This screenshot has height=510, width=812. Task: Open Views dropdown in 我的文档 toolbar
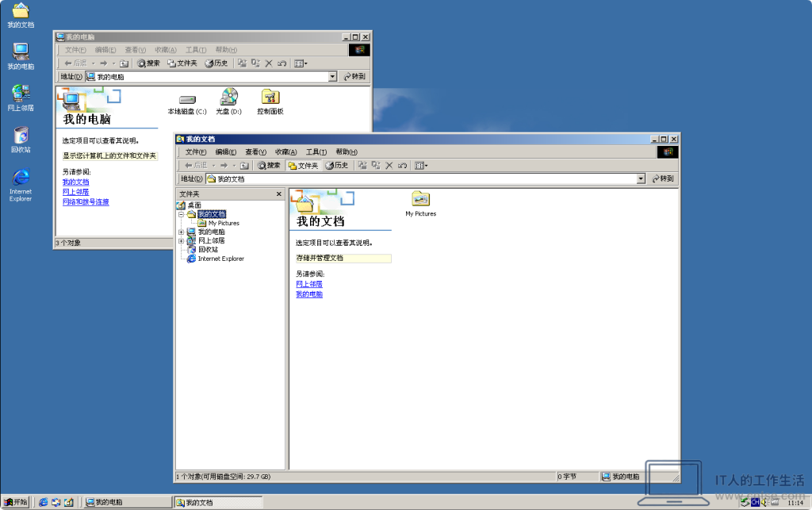pos(421,165)
